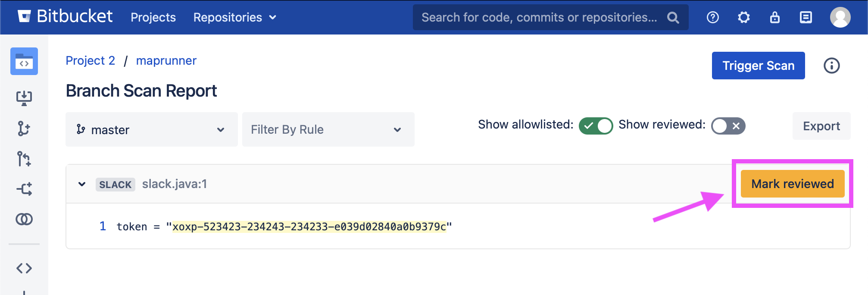Open the administration gear icon

click(744, 17)
